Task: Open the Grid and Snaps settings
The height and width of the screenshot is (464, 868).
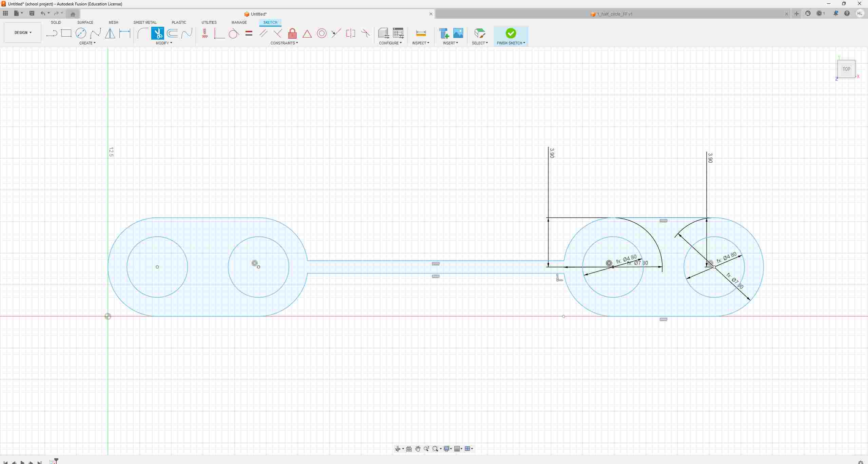Action: pyautogui.click(x=458, y=449)
